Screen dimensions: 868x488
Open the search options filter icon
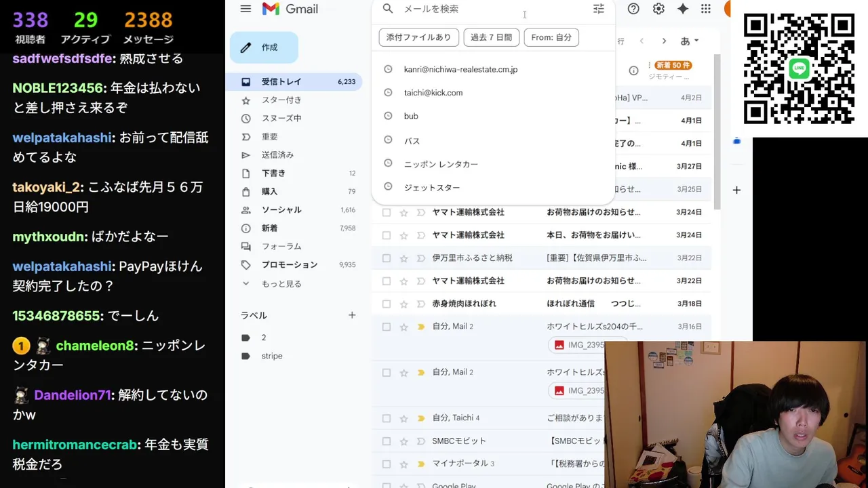point(599,9)
